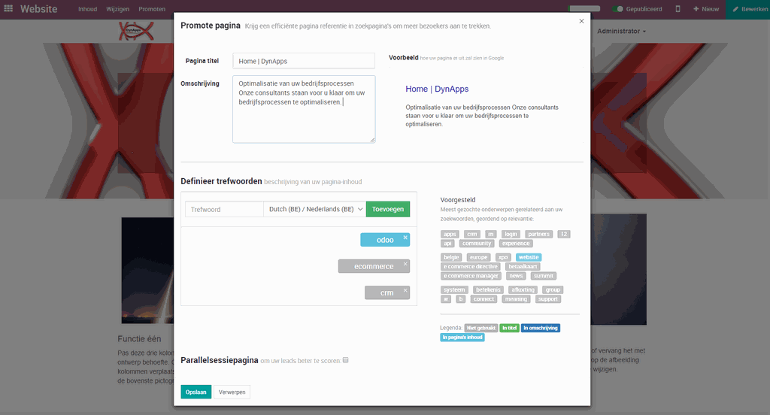770x415 pixels.
Task: Remove the ecommerce keyword via its x
Action: (x=405, y=264)
